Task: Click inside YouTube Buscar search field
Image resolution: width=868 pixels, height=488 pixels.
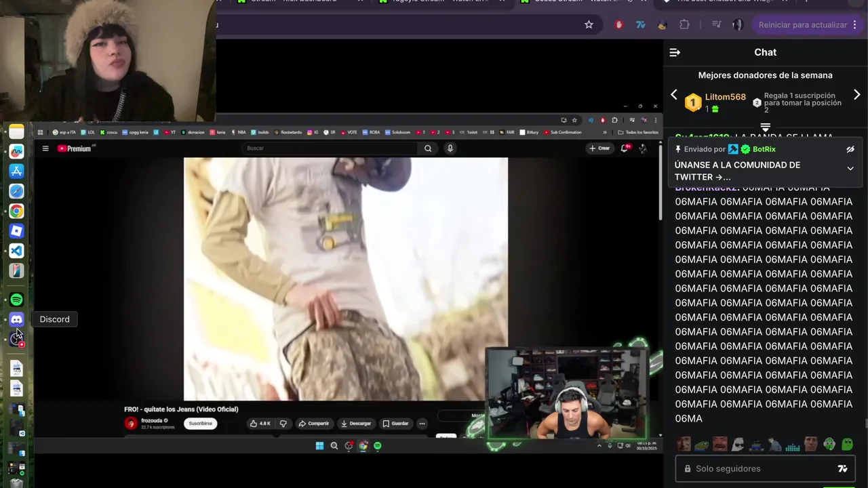Action: pyautogui.click(x=329, y=148)
